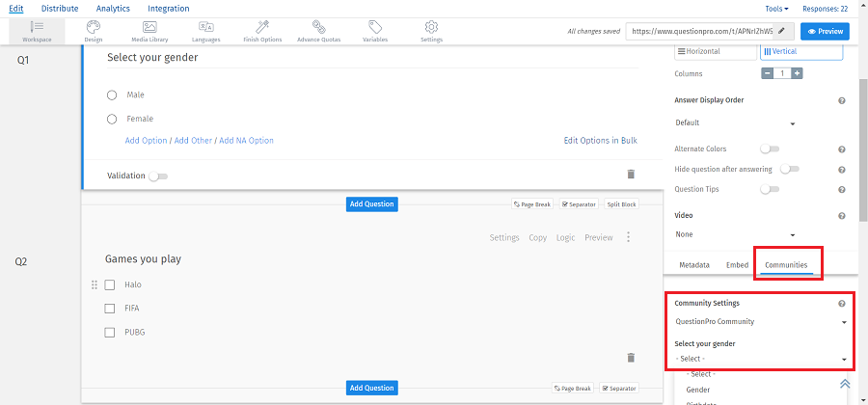
Task: Select the Male radio option
Action: tap(112, 95)
